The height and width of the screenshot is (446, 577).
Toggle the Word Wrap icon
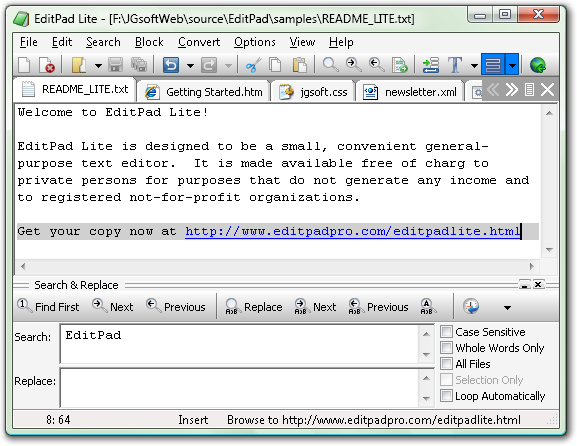(493, 65)
